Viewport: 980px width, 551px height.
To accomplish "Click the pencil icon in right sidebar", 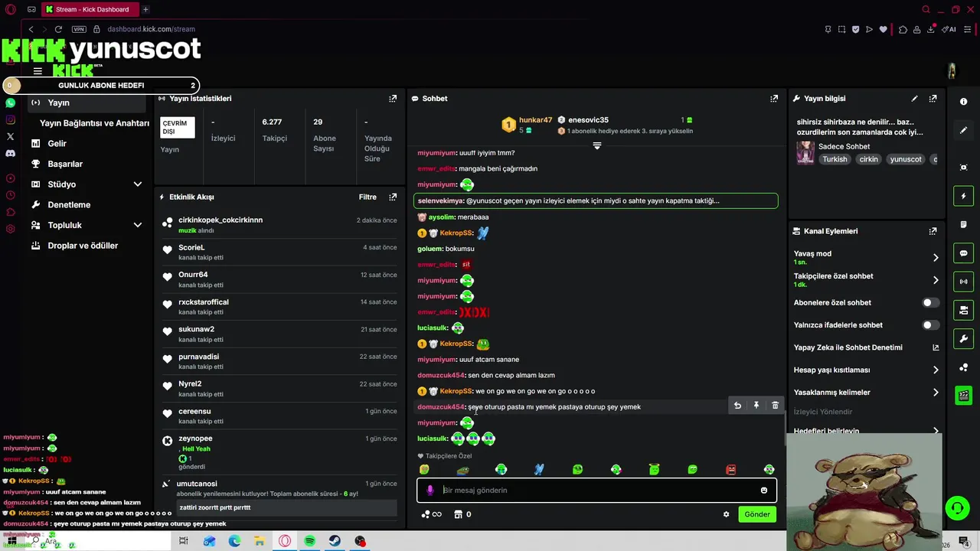I will point(963,130).
